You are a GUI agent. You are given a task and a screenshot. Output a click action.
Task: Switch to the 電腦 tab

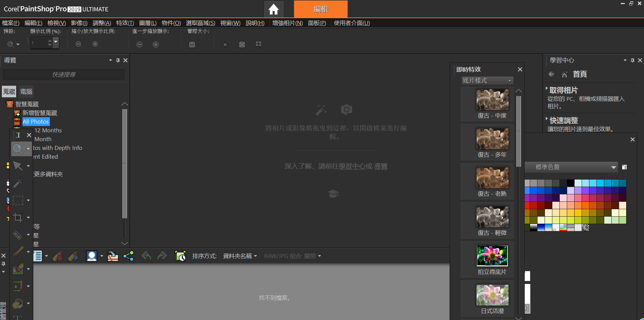point(26,91)
